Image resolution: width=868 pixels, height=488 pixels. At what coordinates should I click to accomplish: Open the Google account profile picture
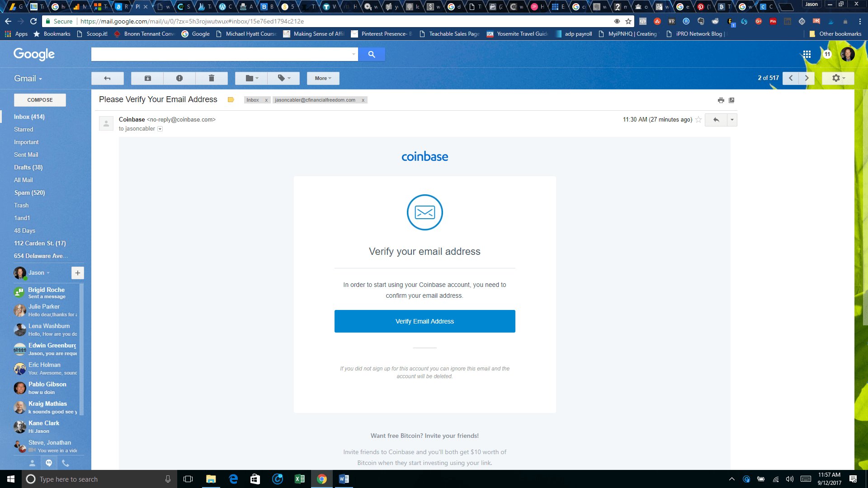click(x=848, y=54)
